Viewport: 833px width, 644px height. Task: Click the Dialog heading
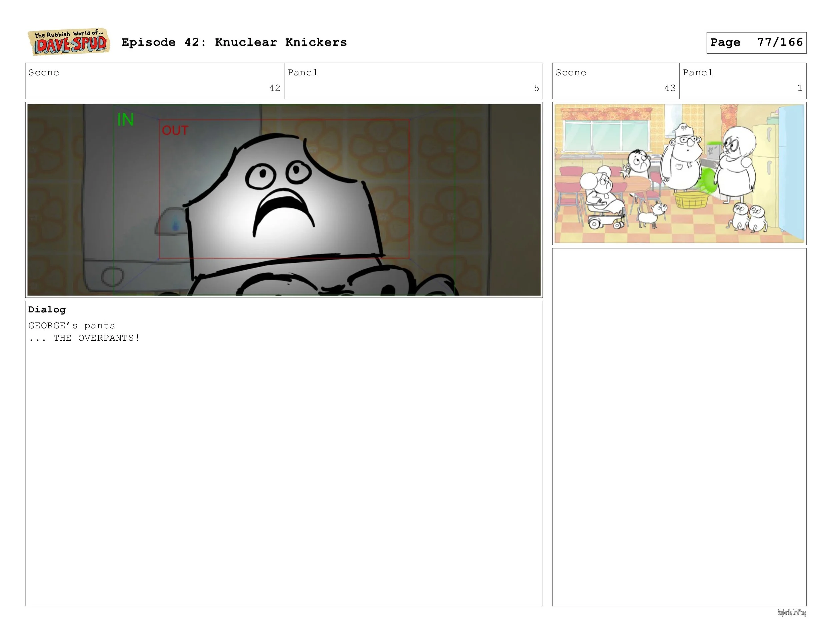coord(47,309)
